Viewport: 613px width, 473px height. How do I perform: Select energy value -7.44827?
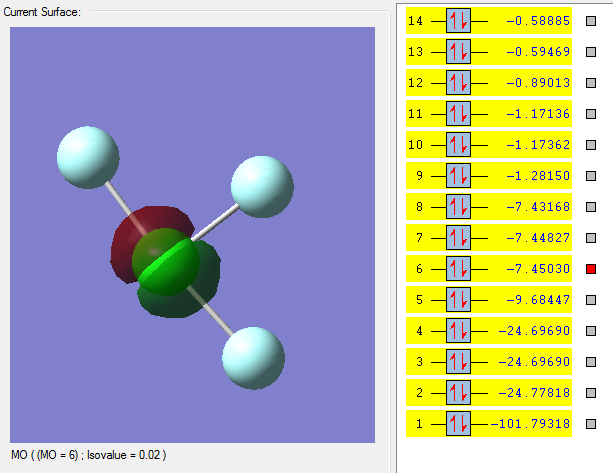pos(538,238)
